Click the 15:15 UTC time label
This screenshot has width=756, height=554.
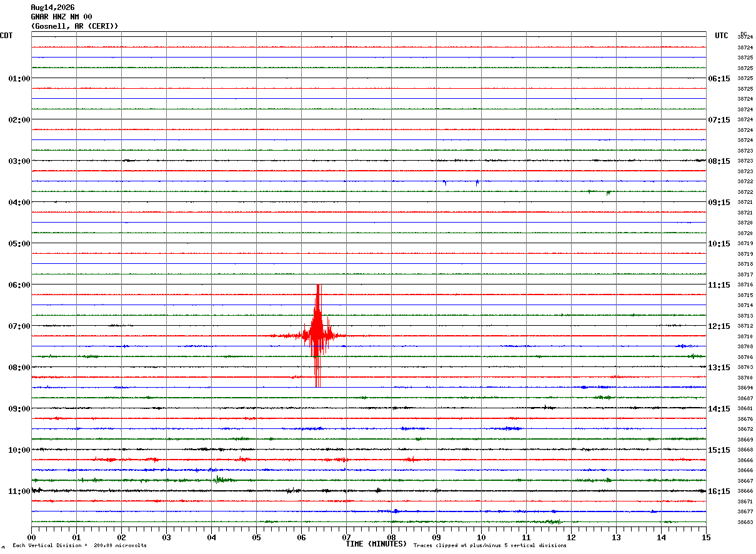[x=719, y=450]
